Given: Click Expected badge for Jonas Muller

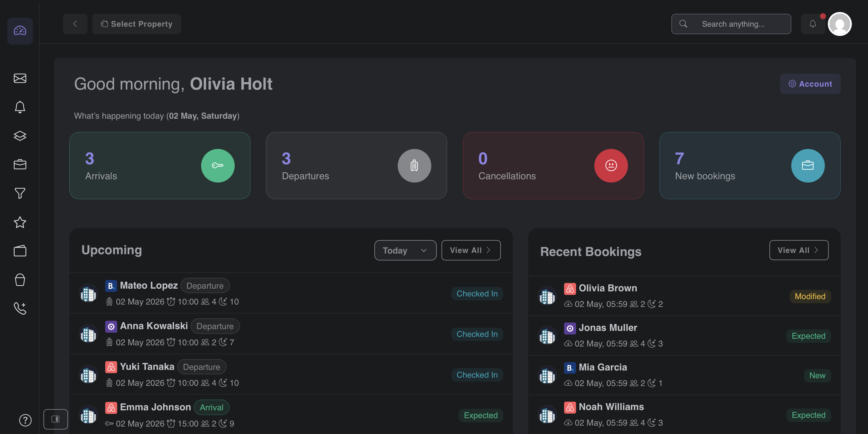Looking at the screenshot, I should pos(808,336).
